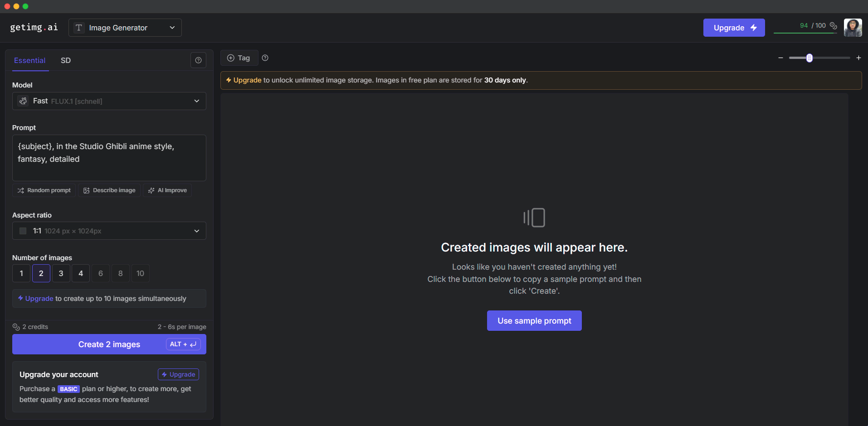Image resolution: width=868 pixels, height=426 pixels.
Task: Select 2 images
Action: (x=41, y=273)
